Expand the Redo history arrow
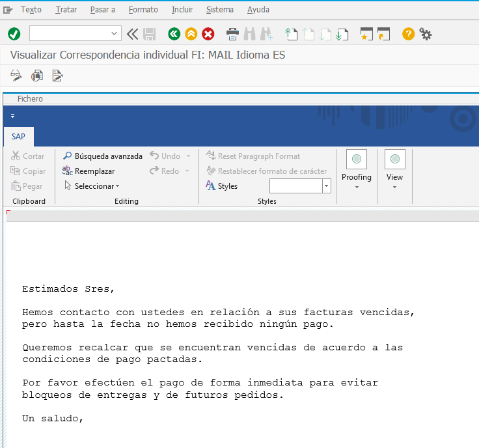Viewport: 479px width, 448px height. click(x=187, y=171)
